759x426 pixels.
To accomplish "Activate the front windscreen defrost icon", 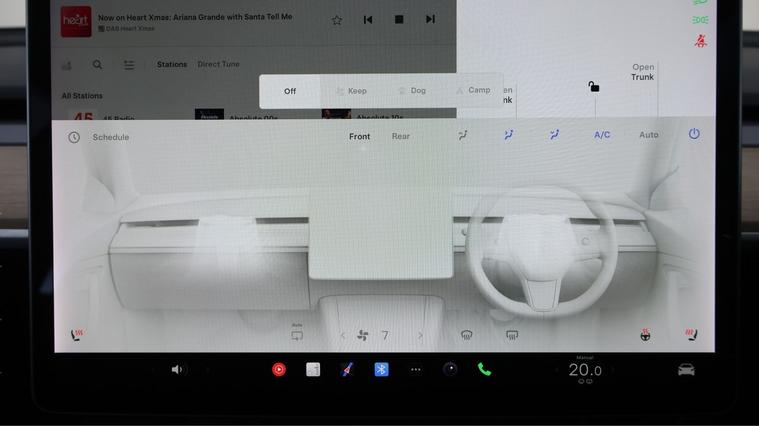I will (x=466, y=336).
